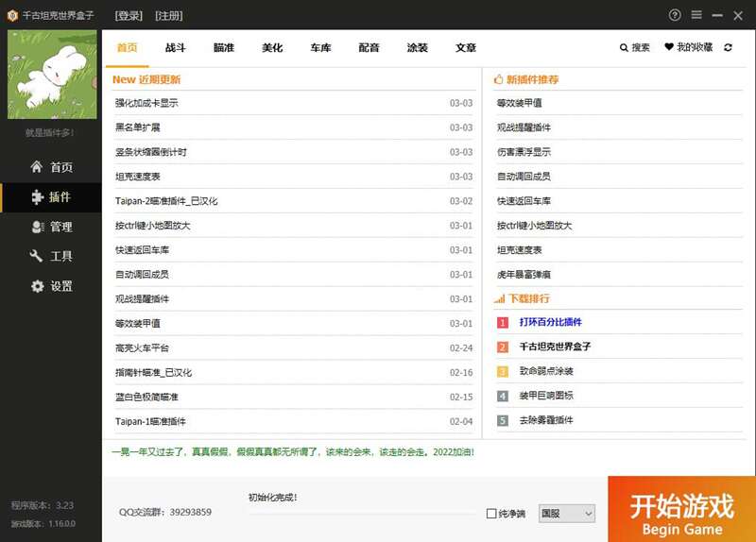Image resolution: width=756 pixels, height=542 pixels.
Task: Open Taipan-1瞄准插件 entry
Action: pyautogui.click(x=150, y=421)
